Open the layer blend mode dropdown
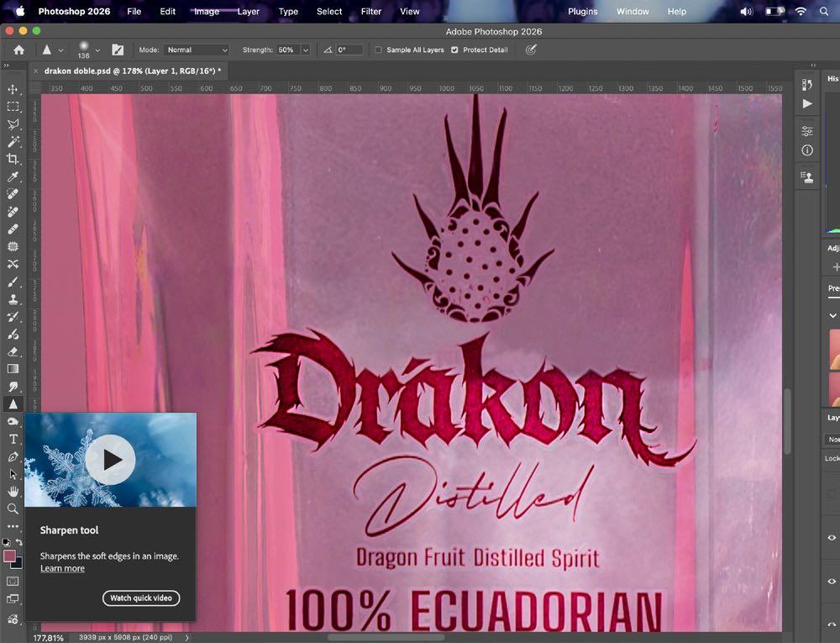The width and height of the screenshot is (840, 643). click(832, 440)
